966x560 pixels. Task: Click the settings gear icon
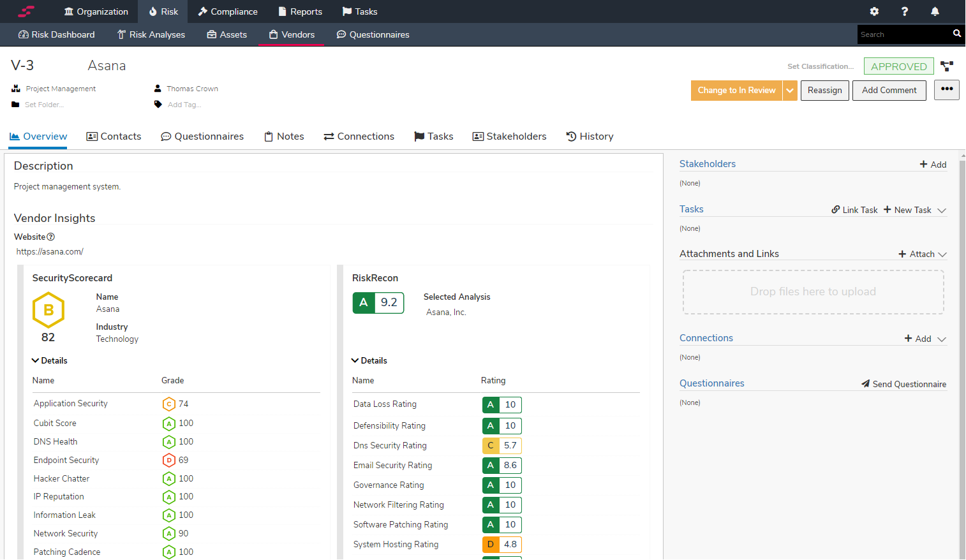874,11
